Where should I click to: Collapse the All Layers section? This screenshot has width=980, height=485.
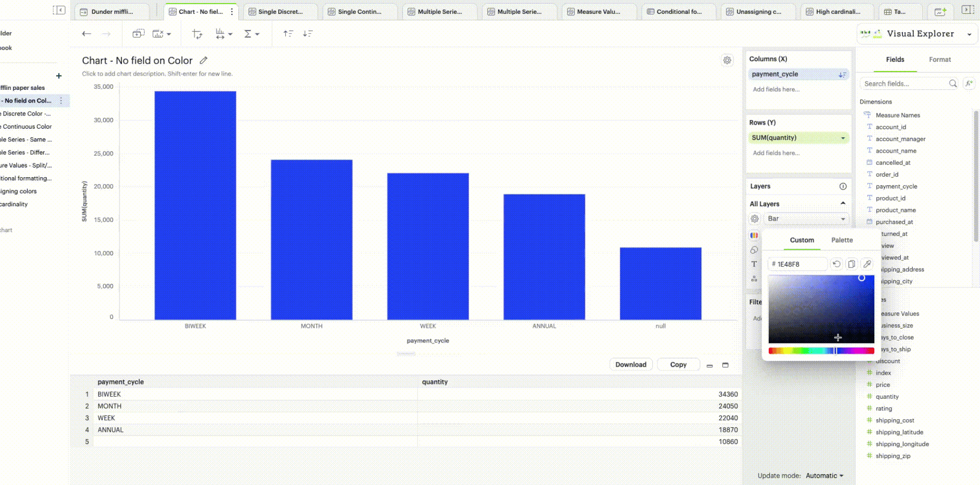(x=843, y=203)
